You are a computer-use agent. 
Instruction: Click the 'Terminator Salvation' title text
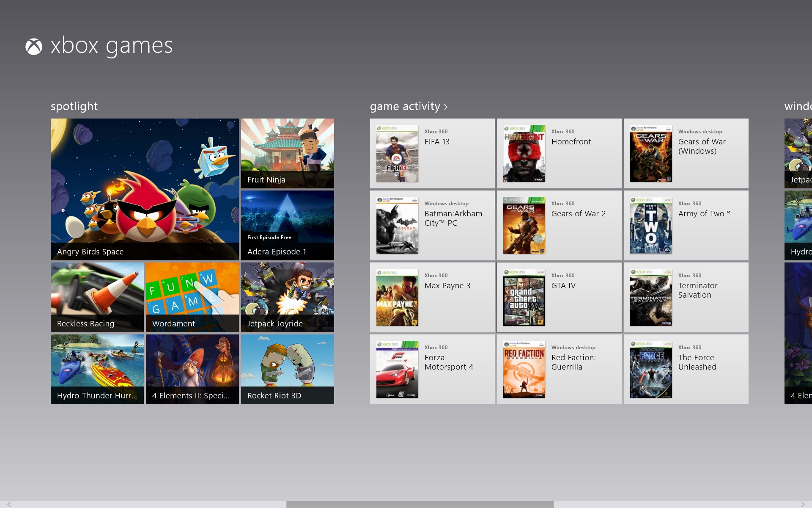(x=698, y=290)
